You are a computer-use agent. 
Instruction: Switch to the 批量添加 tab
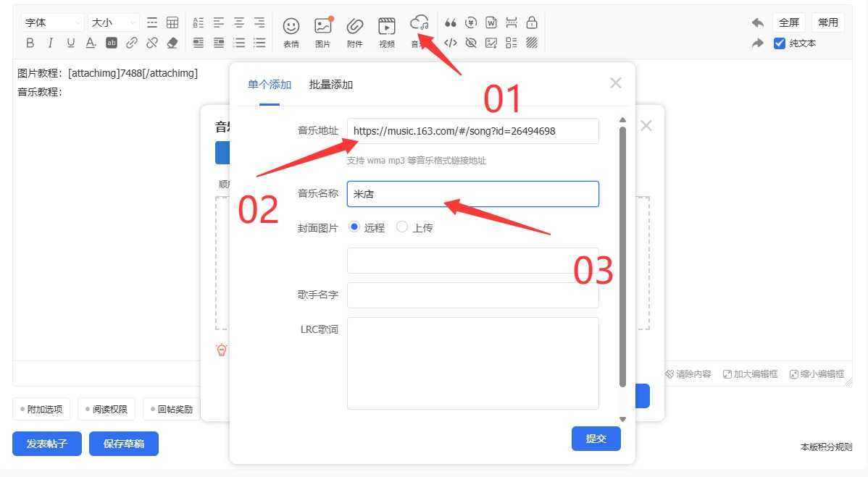[331, 85]
